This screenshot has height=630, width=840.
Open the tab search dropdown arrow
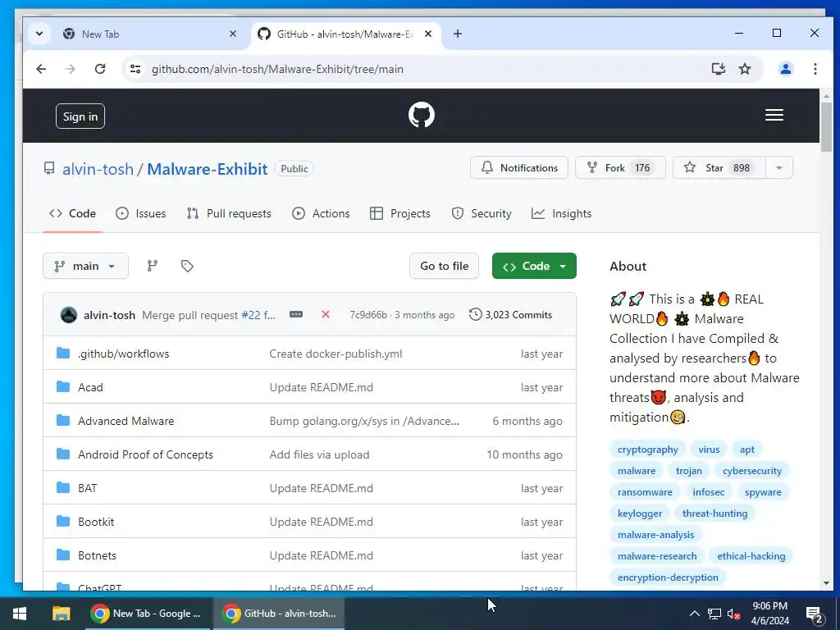click(39, 34)
